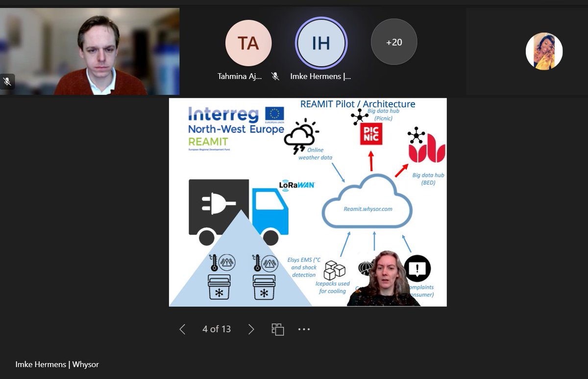This screenshot has height=379, width=588.
Task: Advance to next slide arrow
Action: pos(251,329)
